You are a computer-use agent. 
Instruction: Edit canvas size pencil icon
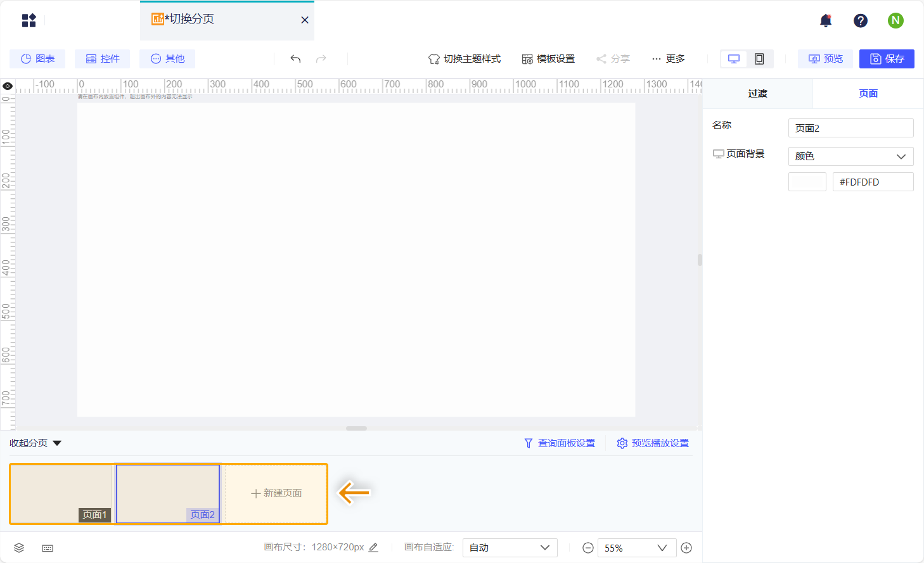pyautogui.click(x=374, y=547)
